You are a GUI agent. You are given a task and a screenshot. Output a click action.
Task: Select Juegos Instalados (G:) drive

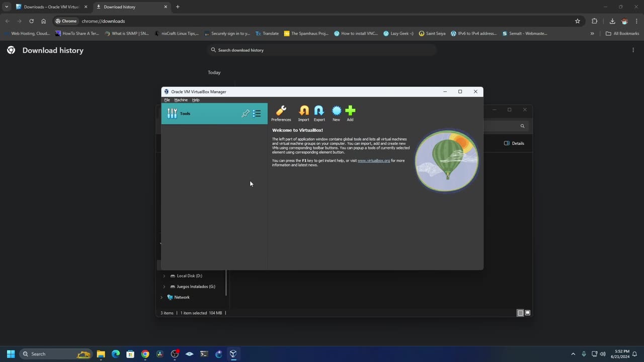click(196, 287)
